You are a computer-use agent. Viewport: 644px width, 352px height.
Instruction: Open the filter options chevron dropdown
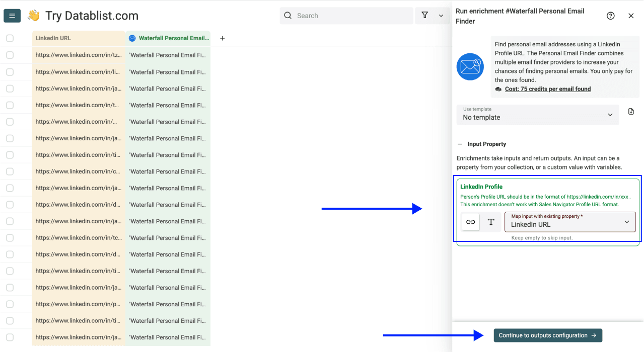click(x=441, y=16)
